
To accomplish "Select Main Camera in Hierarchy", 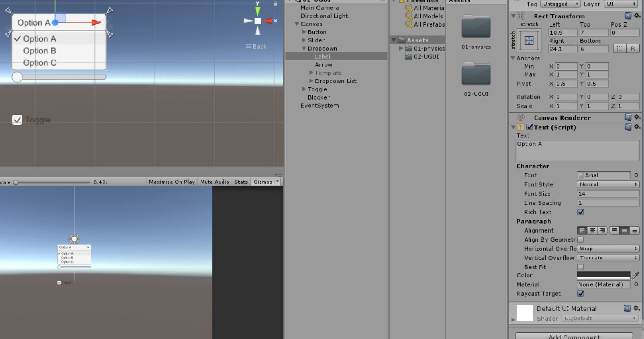I will [320, 8].
